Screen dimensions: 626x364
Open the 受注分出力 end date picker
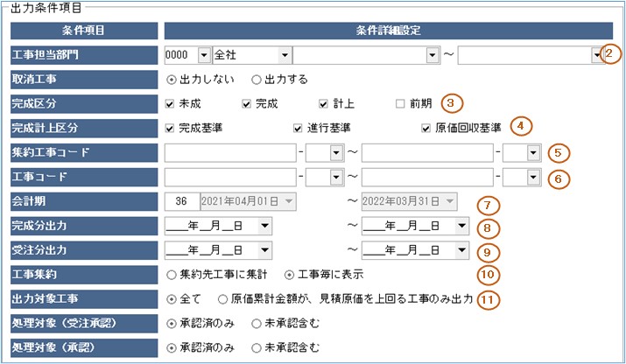(x=461, y=250)
